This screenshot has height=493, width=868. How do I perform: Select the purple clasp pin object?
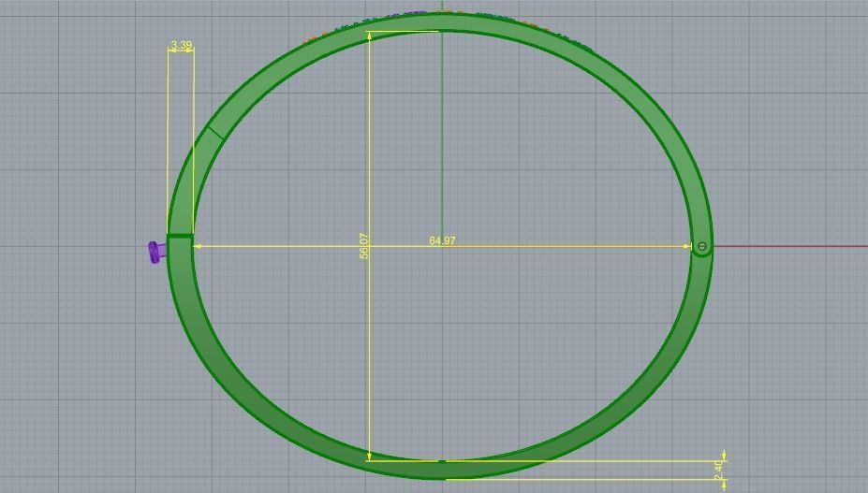pos(156,252)
